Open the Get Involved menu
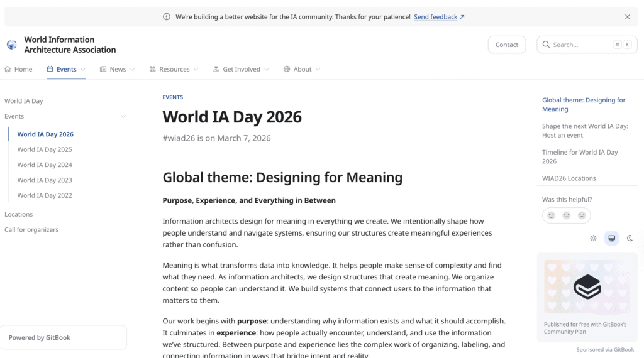 (241, 69)
